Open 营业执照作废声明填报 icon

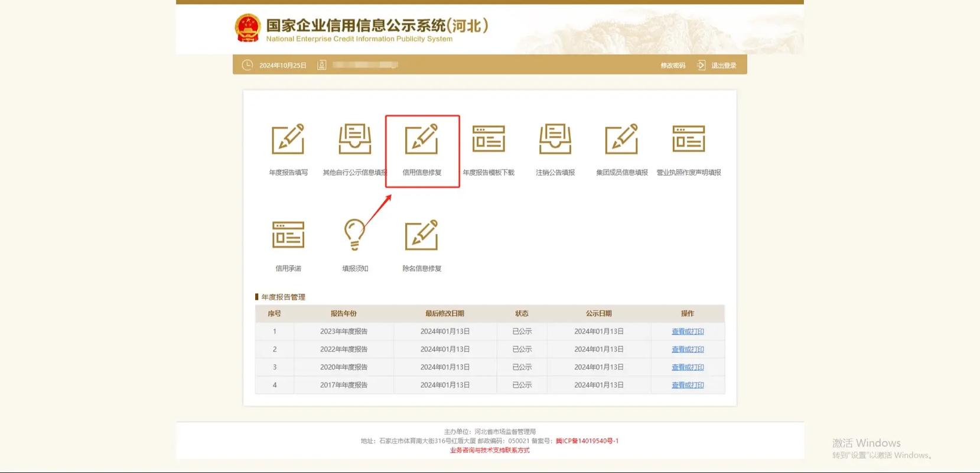pyautogui.click(x=689, y=139)
